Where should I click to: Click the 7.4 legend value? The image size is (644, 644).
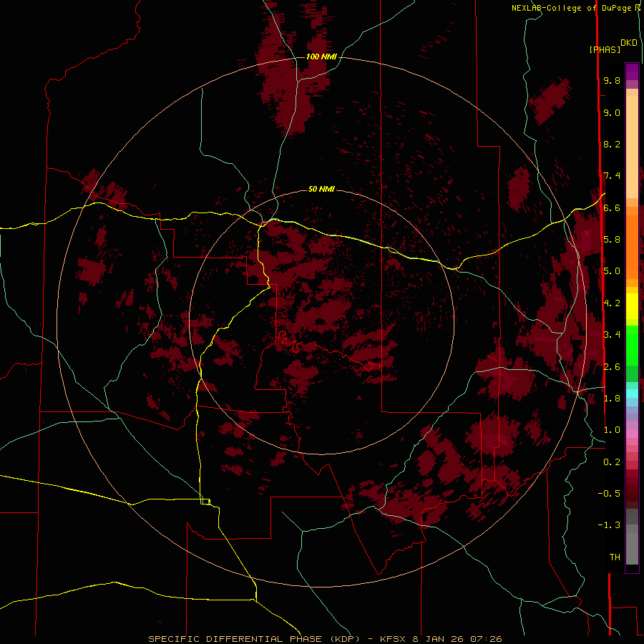click(x=612, y=176)
